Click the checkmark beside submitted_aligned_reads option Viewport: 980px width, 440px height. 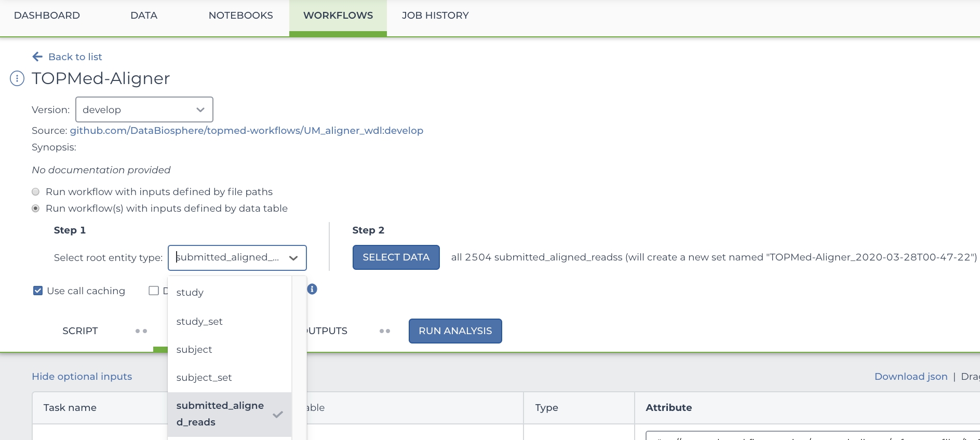click(278, 414)
